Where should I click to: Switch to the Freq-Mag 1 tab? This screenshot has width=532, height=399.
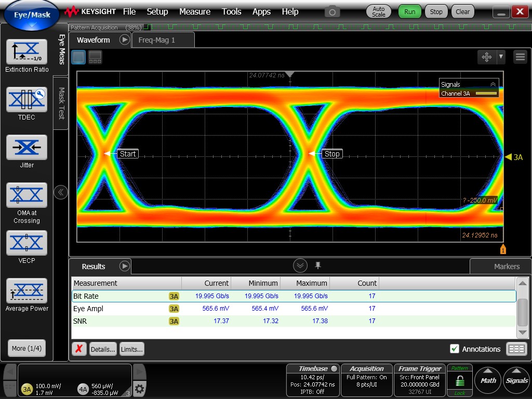[157, 40]
